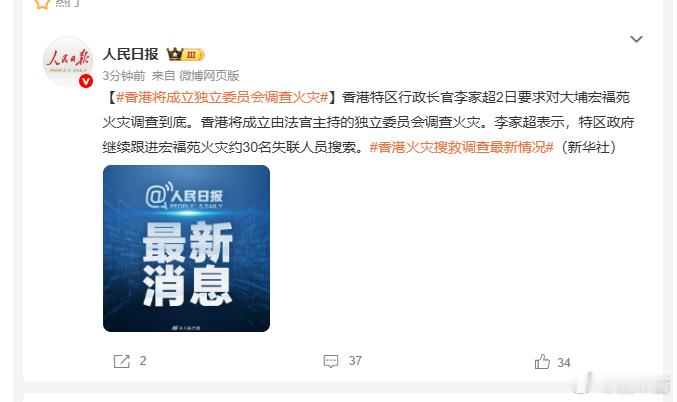Screen dimensions: 677x402
Task: Open the 人民日报 profile avatar
Action: coord(68,61)
